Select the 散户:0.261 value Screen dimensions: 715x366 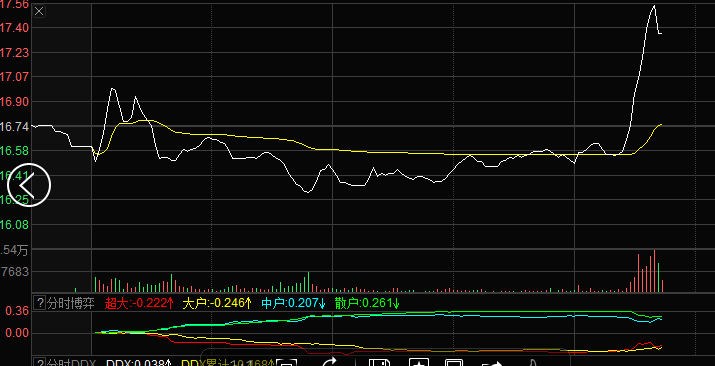(x=367, y=303)
